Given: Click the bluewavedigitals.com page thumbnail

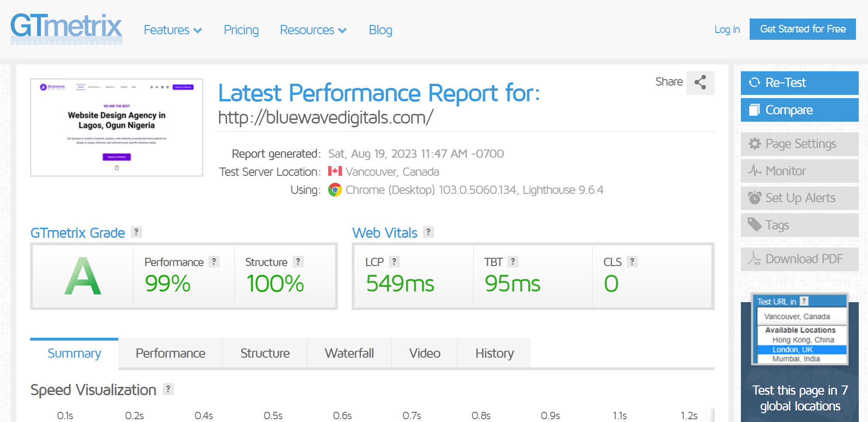Looking at the screenshot, I should tap(116, 127).
